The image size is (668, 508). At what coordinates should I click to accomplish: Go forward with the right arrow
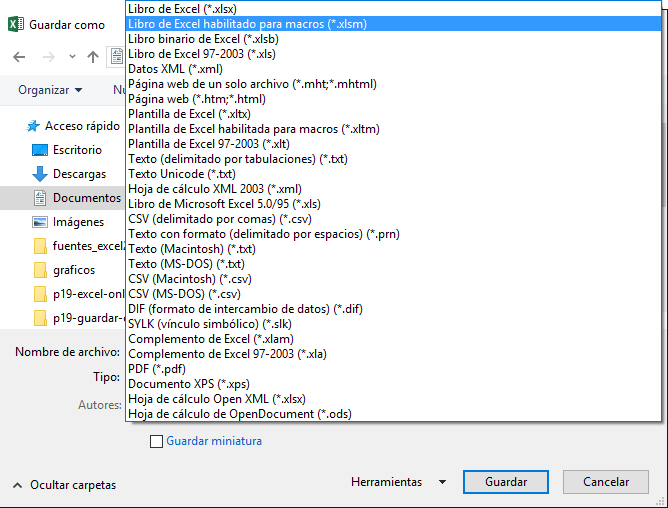coord(49,57)
